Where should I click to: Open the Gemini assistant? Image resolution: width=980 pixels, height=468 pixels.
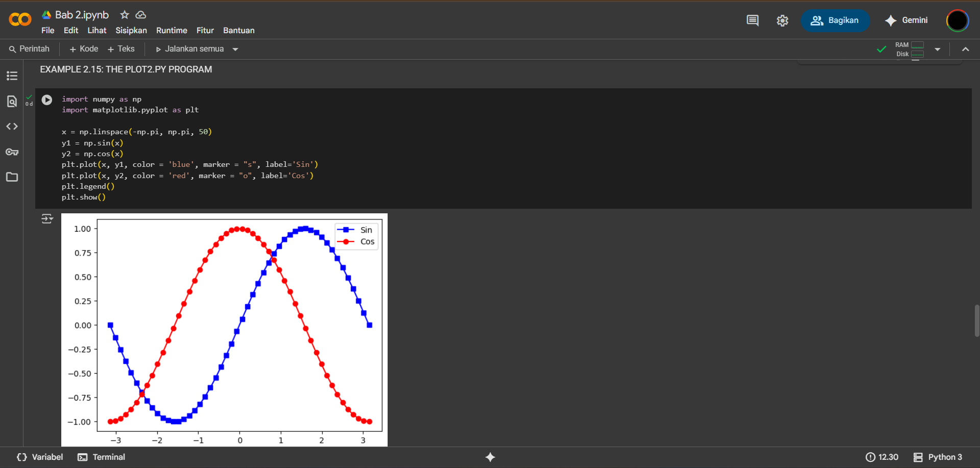coord(906,20)
